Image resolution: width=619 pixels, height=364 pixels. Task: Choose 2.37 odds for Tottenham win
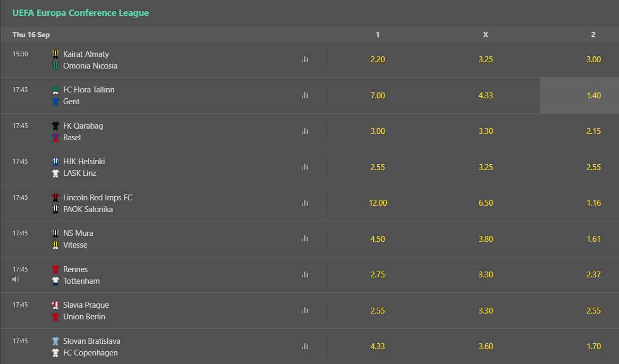click(593, 275)
